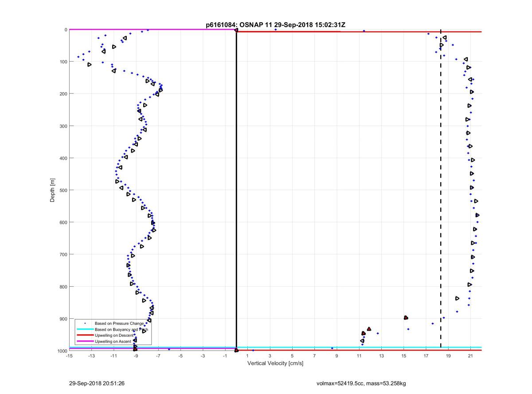
Task: Click depth tick label "500" on y-axis
Action: [63, 190]
